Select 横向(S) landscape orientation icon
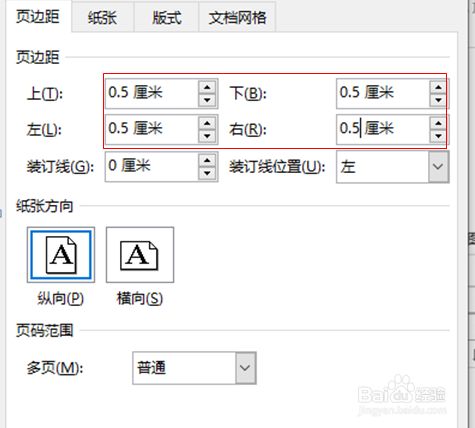Screen dimensions: 475x428 [140, 255]
